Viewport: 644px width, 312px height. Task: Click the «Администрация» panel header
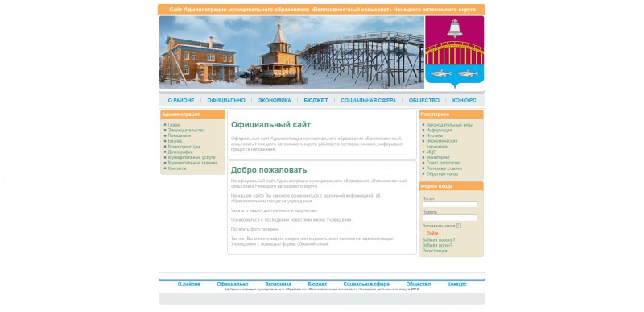192,114
